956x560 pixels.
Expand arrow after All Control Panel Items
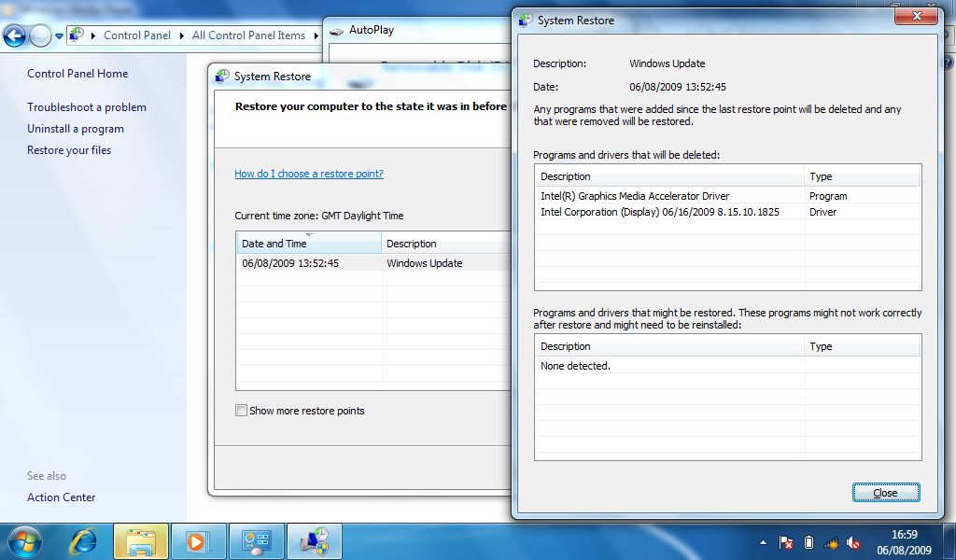[x=316, y=35]
